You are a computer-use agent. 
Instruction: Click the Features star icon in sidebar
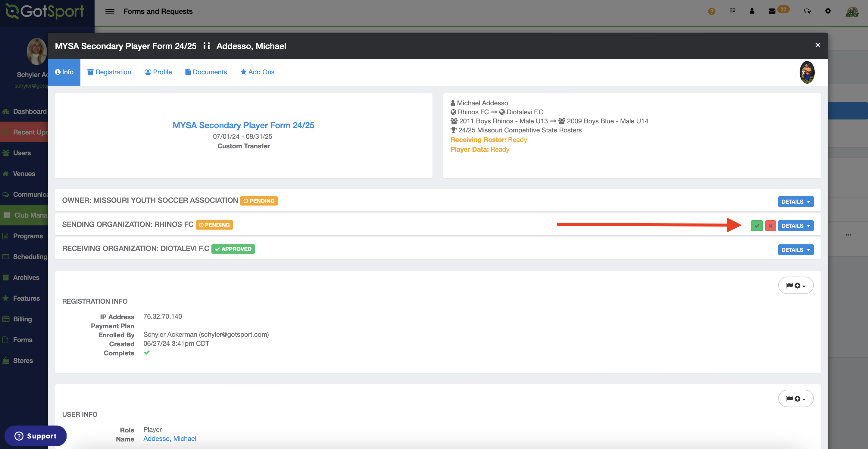pyautogui.click(x=6, y=298)
